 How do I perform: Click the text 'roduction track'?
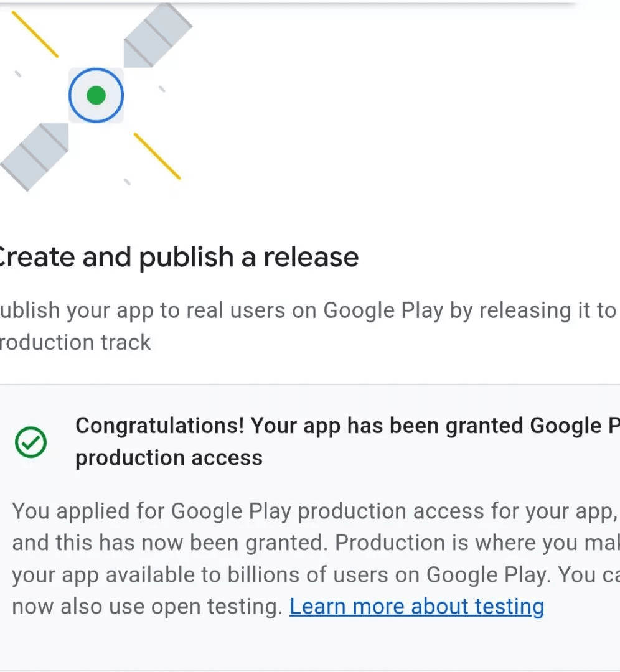[x=75, y=342]
